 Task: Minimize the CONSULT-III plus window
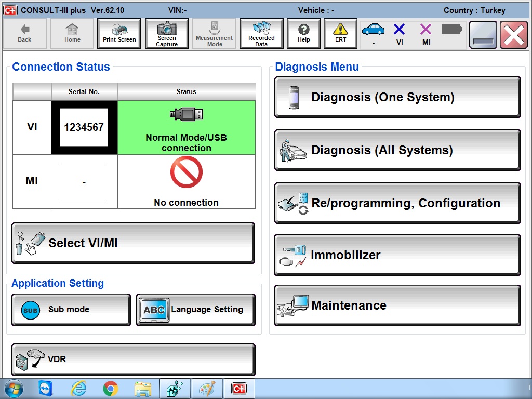483,35
